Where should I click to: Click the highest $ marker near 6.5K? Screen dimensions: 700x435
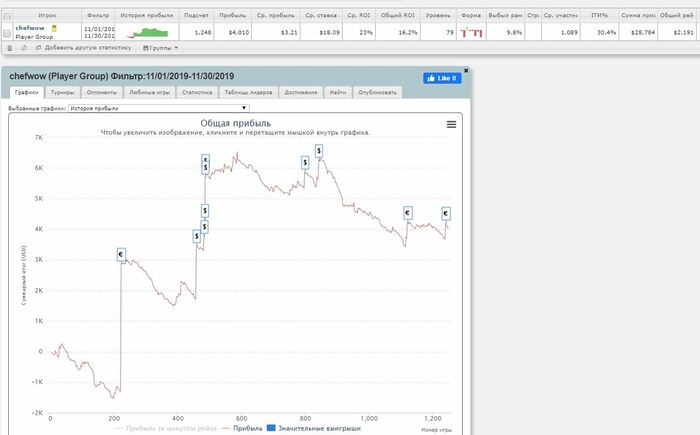click(319, 151)
